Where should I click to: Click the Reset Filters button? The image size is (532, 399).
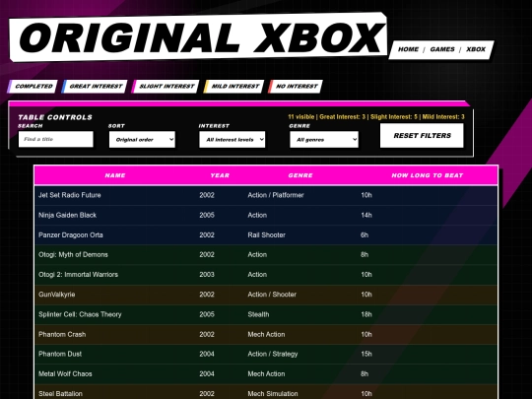point(422,135)
